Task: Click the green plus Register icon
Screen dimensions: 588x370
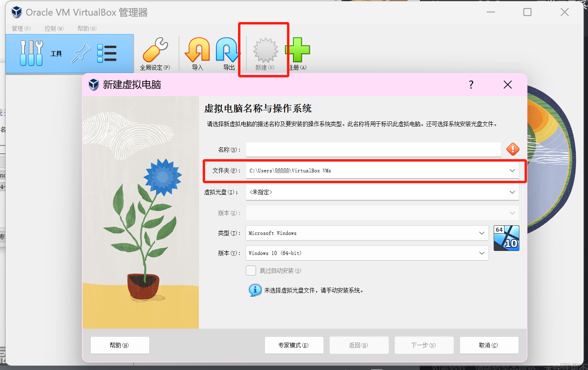Action: (297, 50)
